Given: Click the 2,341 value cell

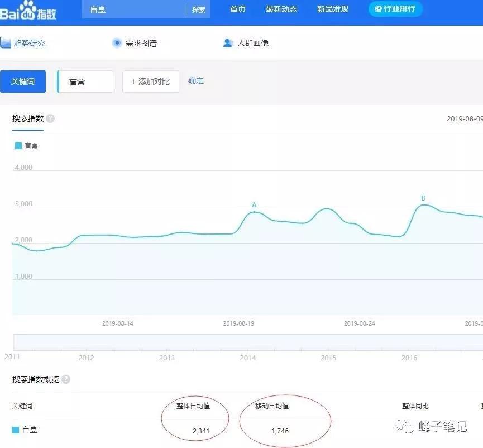Looking at the screenshot, I should [201, 431].
